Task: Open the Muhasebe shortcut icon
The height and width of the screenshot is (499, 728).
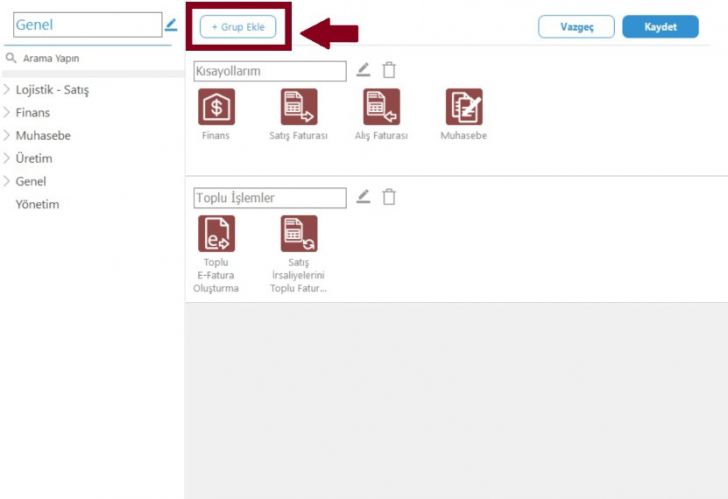Action: (464, 107)
